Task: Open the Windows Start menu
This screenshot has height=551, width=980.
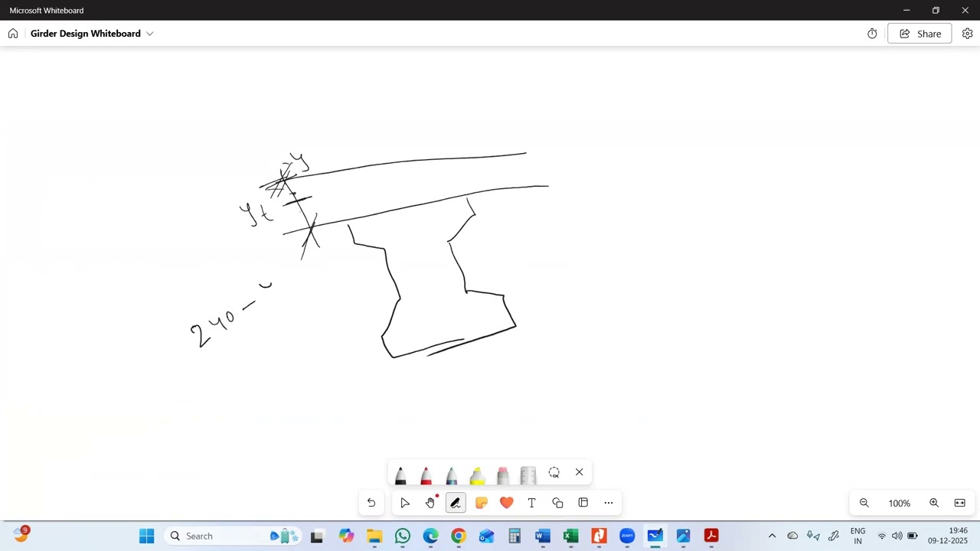Action: point(146,536)
